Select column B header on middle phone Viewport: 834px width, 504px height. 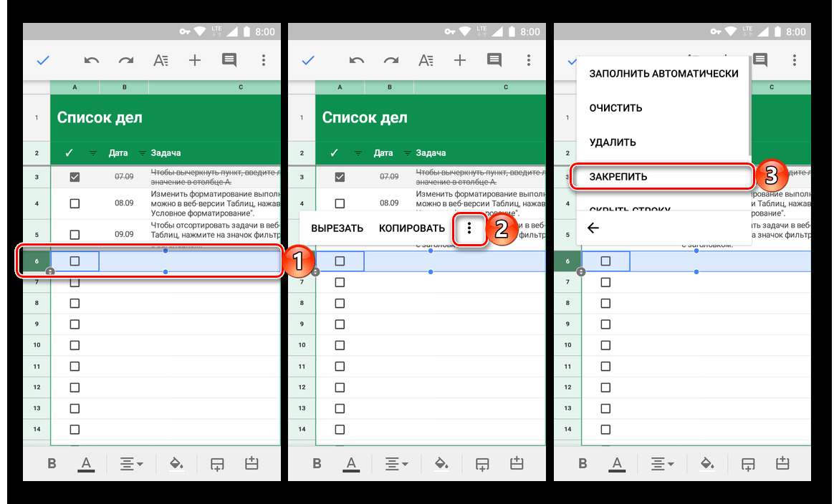point(390,87)
